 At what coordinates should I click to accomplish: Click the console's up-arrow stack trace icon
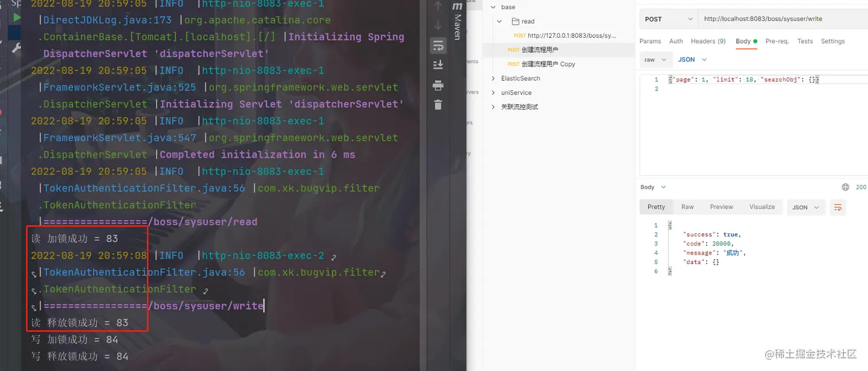click(438, 6)
